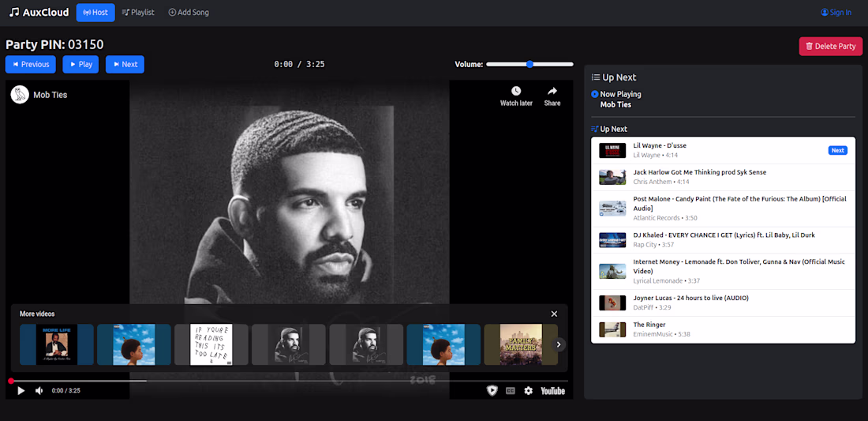Image resolution: width=868 pixels, height=421 pixels.
Task: Click the shield play icon in player
Action: tap(492, 390)
